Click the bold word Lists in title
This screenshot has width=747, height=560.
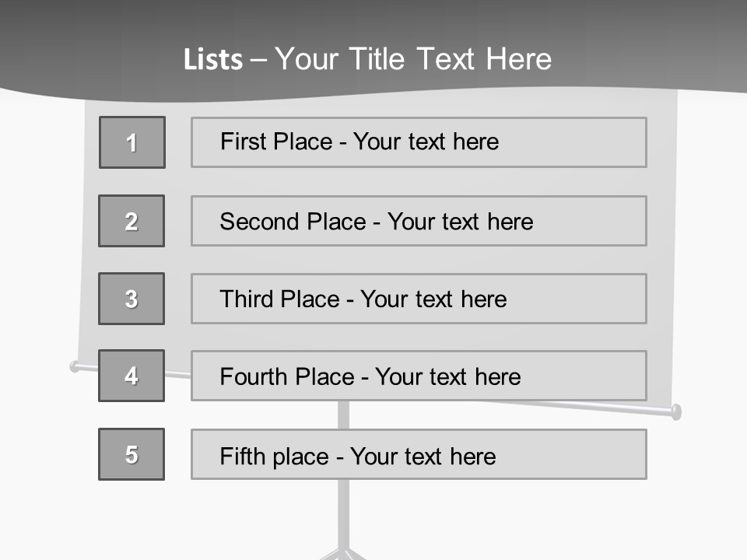[x=212, y=60]
